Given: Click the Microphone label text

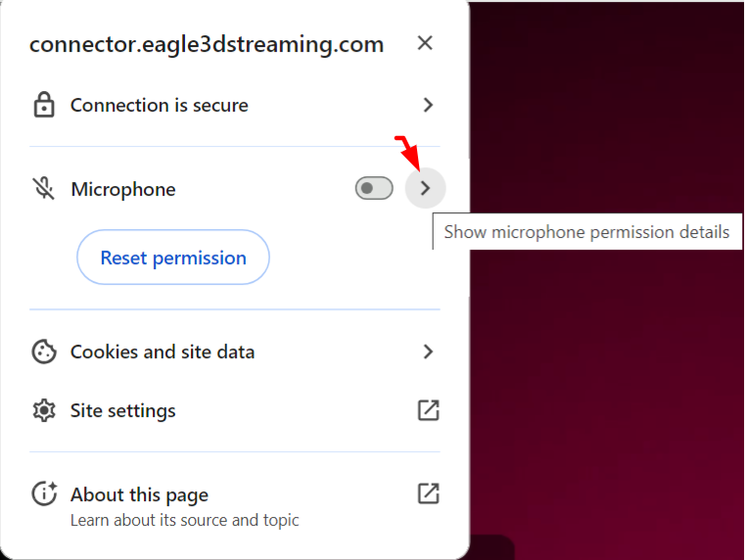Looking at the screenshot, I should point(123,189).
